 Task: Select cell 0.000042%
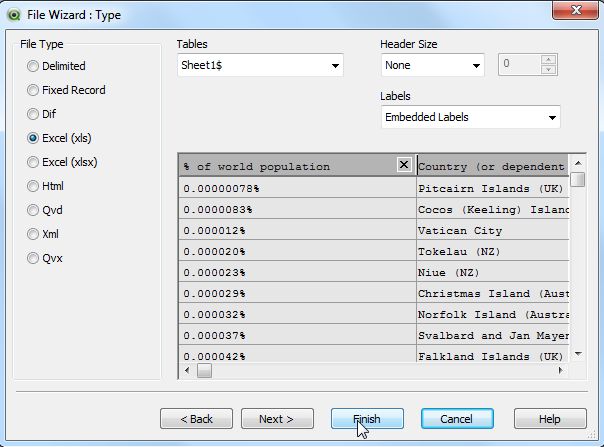(x=297, y=354)
